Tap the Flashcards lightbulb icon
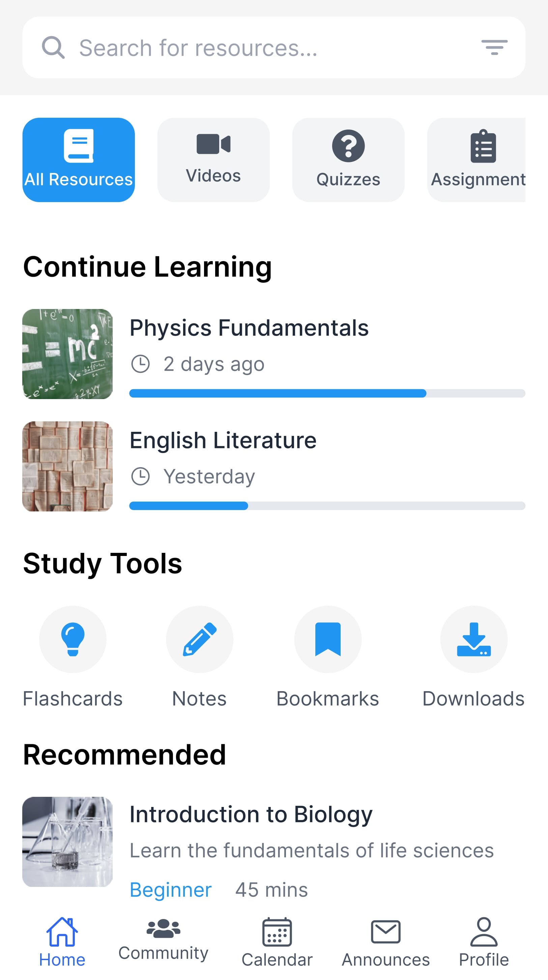The width and height of the screenshot is (548, 980). coord(73,639)
